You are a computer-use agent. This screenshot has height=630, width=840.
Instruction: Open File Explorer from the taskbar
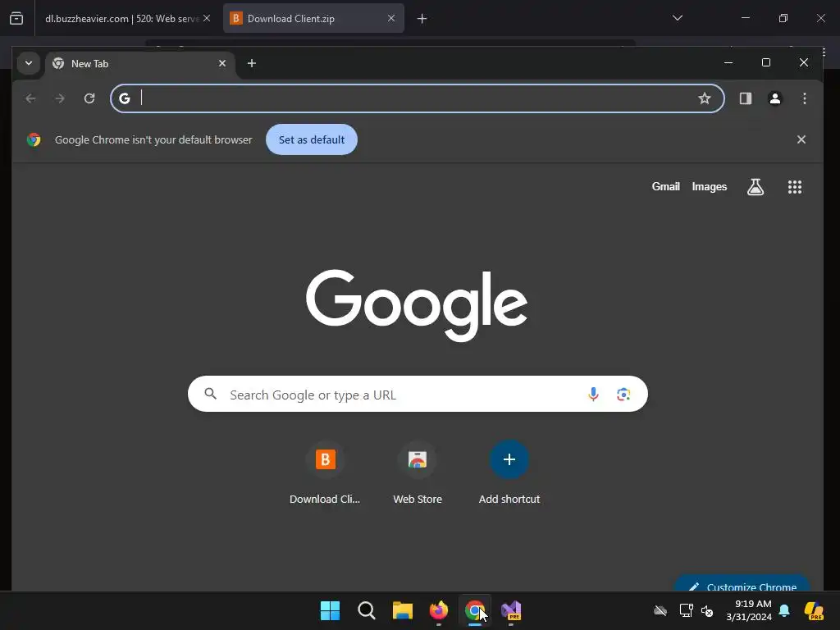[403, 610]
